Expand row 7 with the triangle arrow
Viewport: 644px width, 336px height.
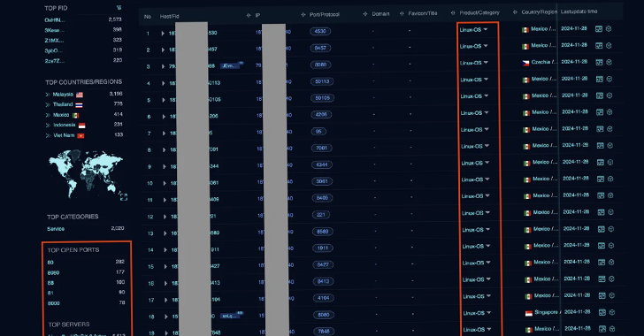tap(164, 134)
